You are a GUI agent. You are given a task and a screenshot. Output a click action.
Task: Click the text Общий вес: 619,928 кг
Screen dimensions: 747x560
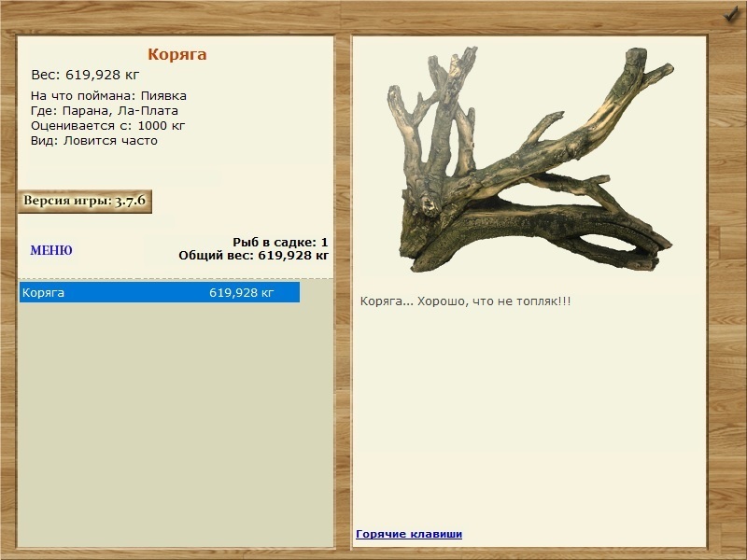(x=253, y=255)
